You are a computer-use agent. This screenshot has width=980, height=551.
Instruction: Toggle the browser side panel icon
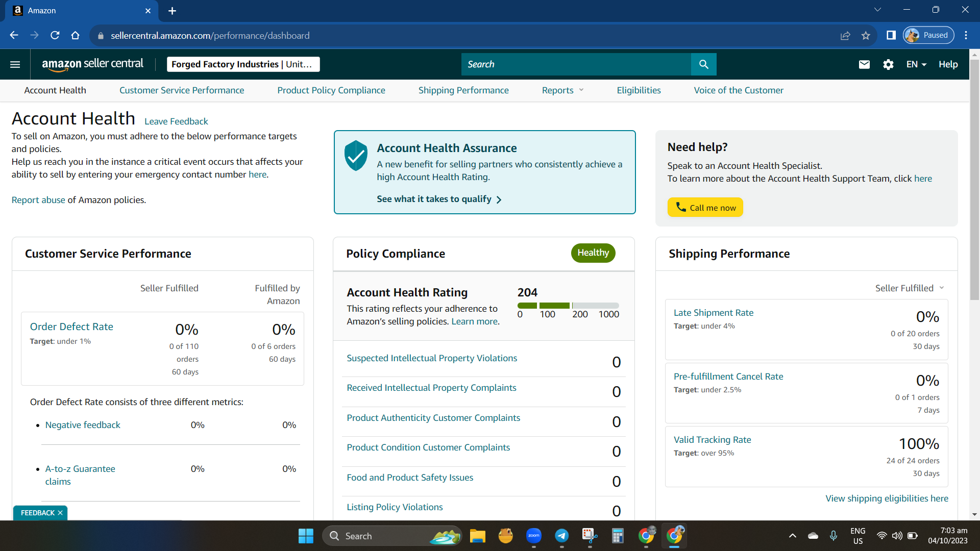tap(891, 35)
